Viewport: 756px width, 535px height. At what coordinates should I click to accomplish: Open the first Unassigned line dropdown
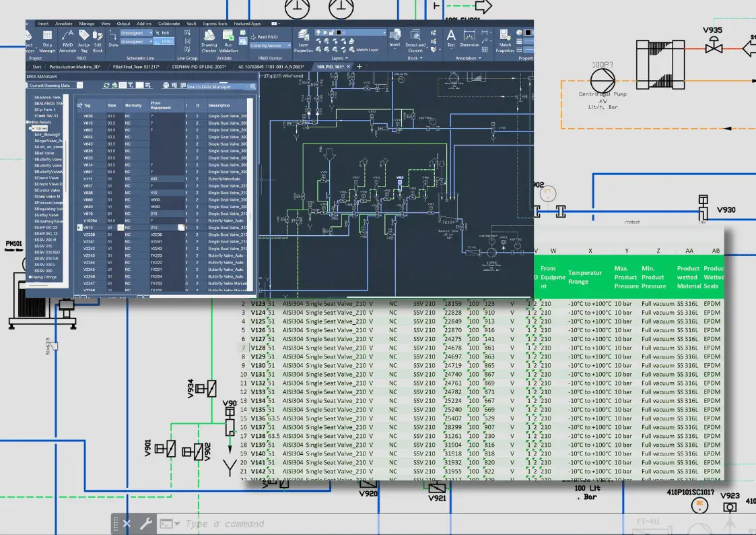pyautogui.click(x=136, y=33)
